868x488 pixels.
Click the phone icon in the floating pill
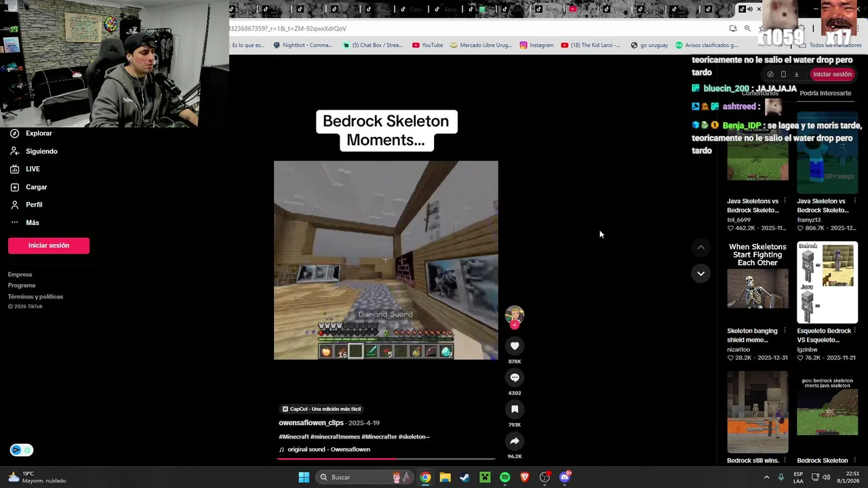pyautogui.click(x=783, y=75)
